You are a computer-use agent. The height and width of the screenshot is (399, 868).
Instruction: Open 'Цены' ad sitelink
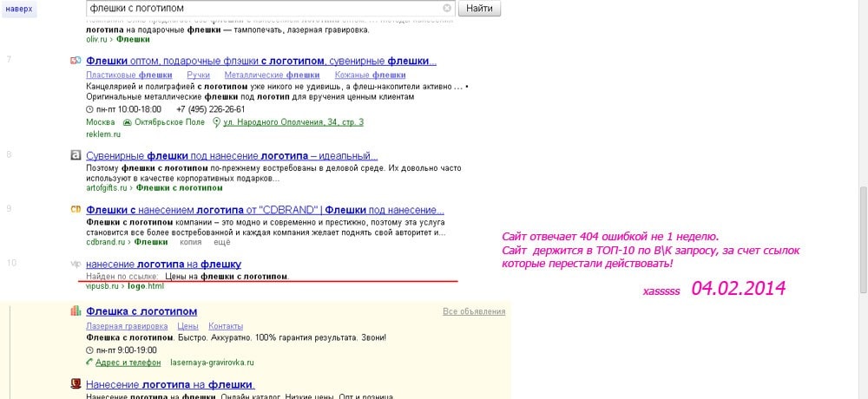coord(188,326)
